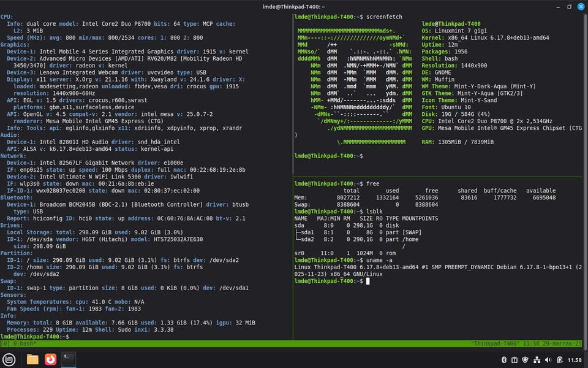Click 'Intel Core2 Duo P8700' in the CPU Info line

tap(116, 24)
